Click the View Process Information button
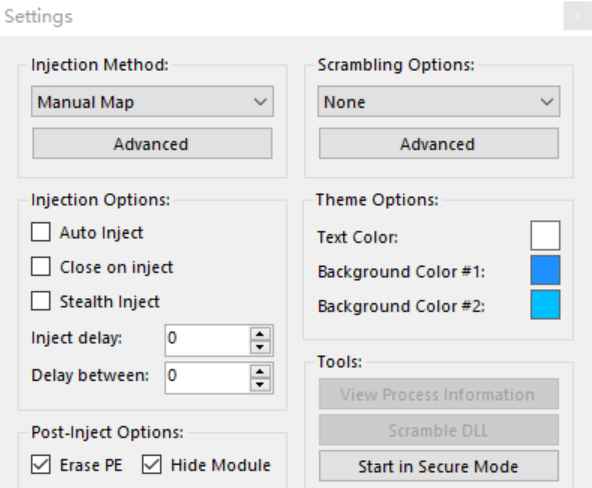The image size is (592, 488). point(438,394)
